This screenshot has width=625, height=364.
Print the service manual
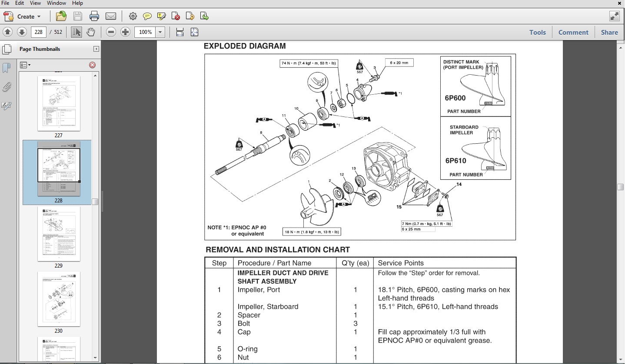(x=94, y=16)
